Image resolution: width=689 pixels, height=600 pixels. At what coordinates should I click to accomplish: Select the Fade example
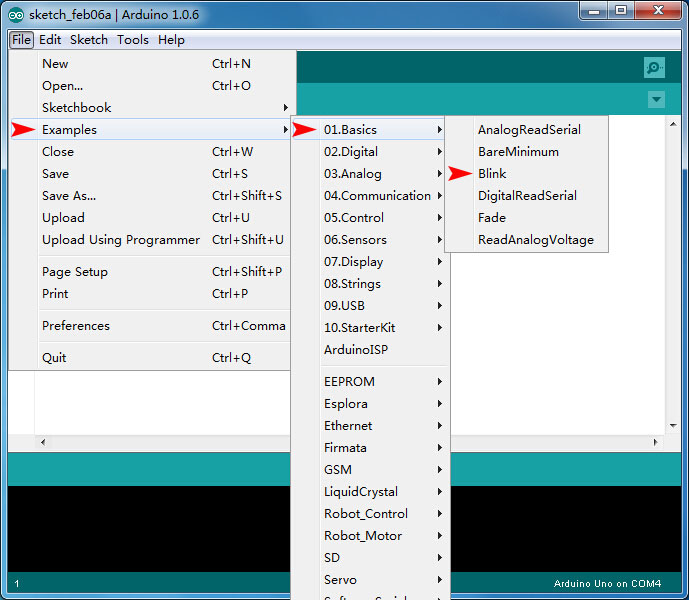[x=492, y=218]
